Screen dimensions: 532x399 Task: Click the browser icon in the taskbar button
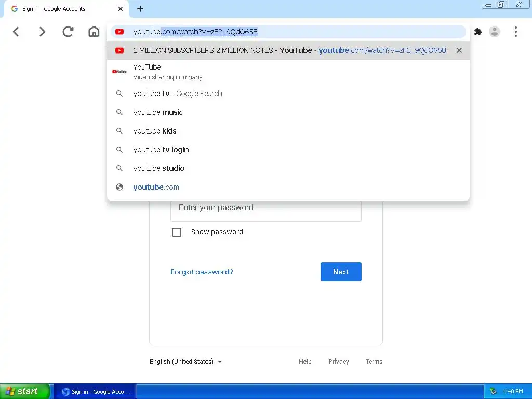pos(65,392)
